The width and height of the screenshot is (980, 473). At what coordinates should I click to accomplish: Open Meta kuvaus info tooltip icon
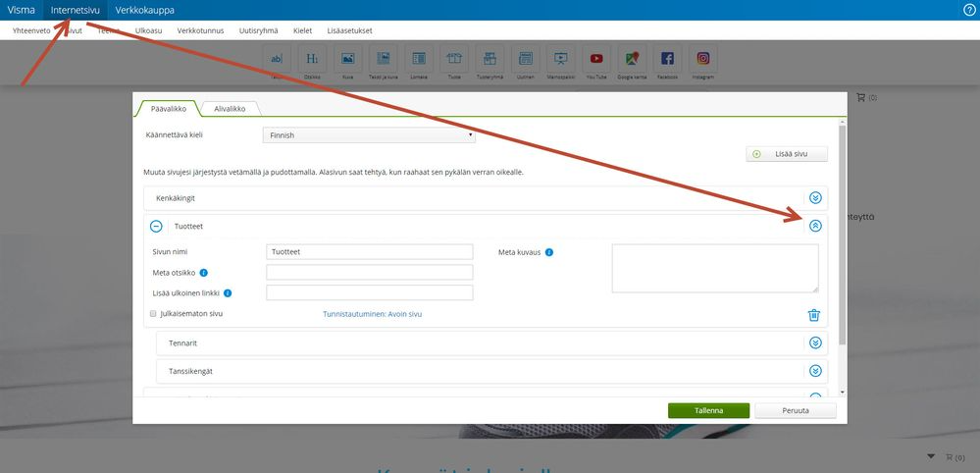coord(548,253)
